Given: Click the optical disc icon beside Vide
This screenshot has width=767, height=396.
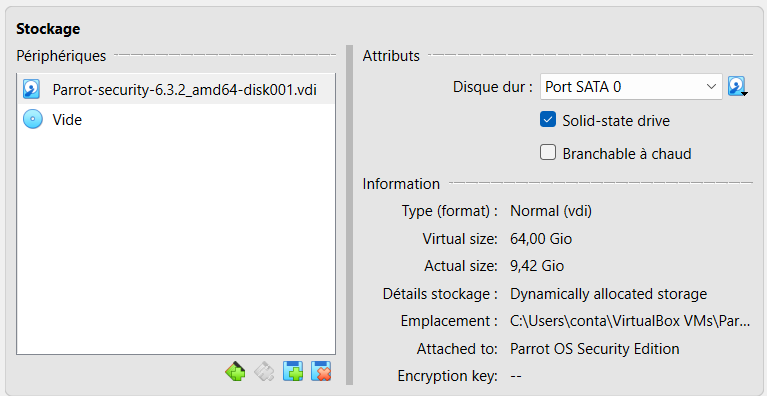Looking at the screenshot, I should point(33,119).
